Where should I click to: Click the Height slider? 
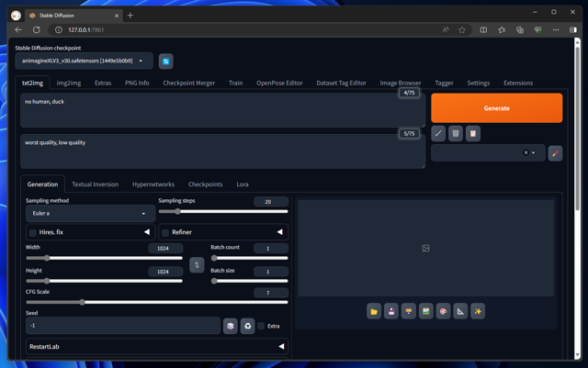(104, 281)
